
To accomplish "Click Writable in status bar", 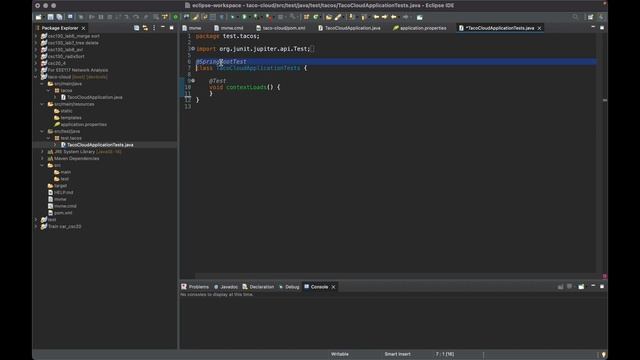I will click(340, 354).
